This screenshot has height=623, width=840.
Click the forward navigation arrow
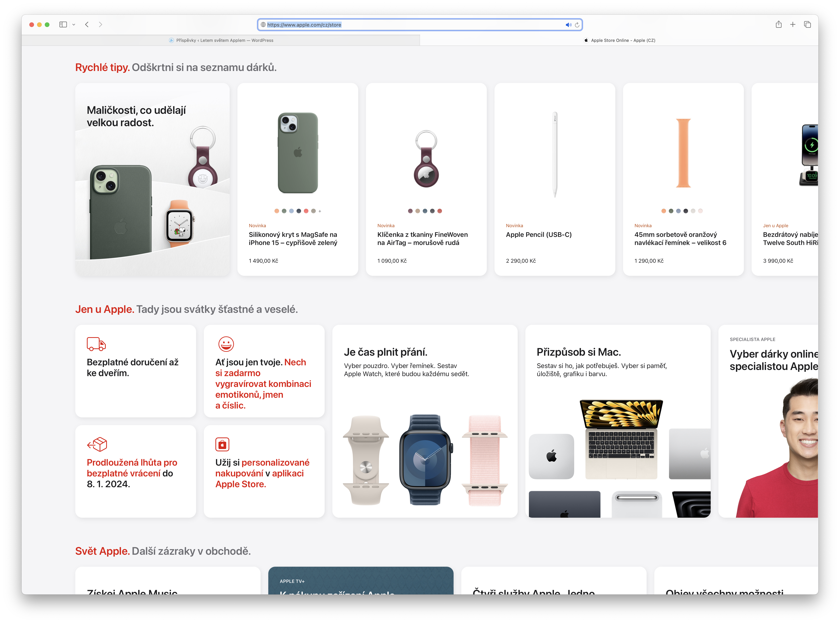point(100,24)
